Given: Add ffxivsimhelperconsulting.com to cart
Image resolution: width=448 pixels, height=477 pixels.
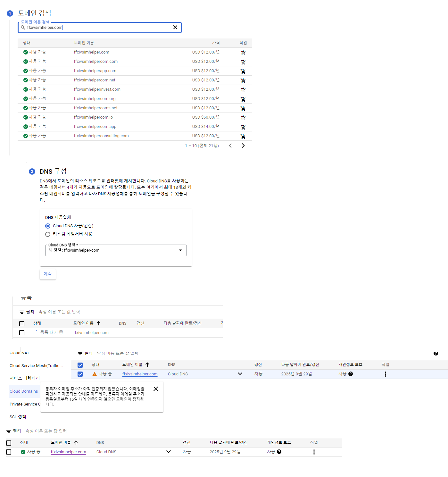Looking at the screenshot, I should (243, 136).
